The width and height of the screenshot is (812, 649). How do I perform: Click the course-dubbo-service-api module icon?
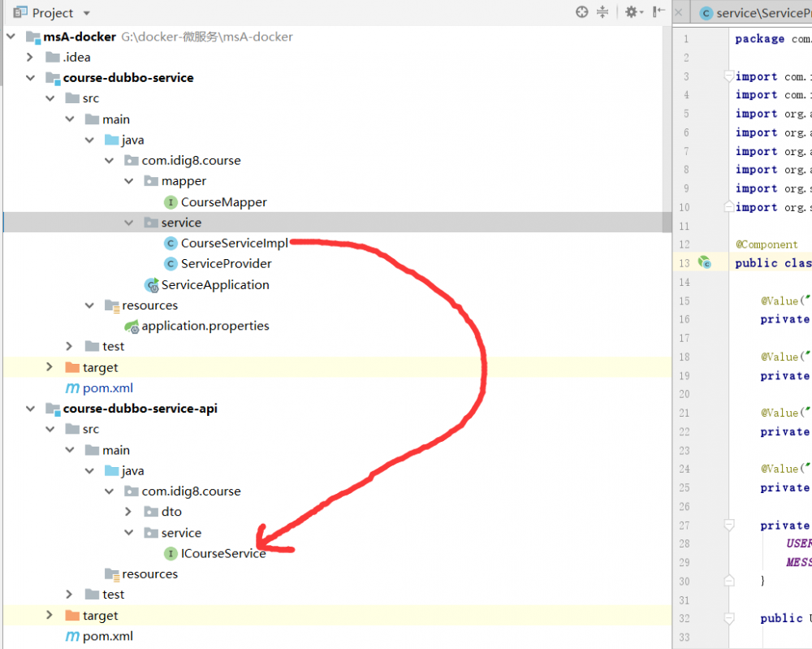click(53, 409)
